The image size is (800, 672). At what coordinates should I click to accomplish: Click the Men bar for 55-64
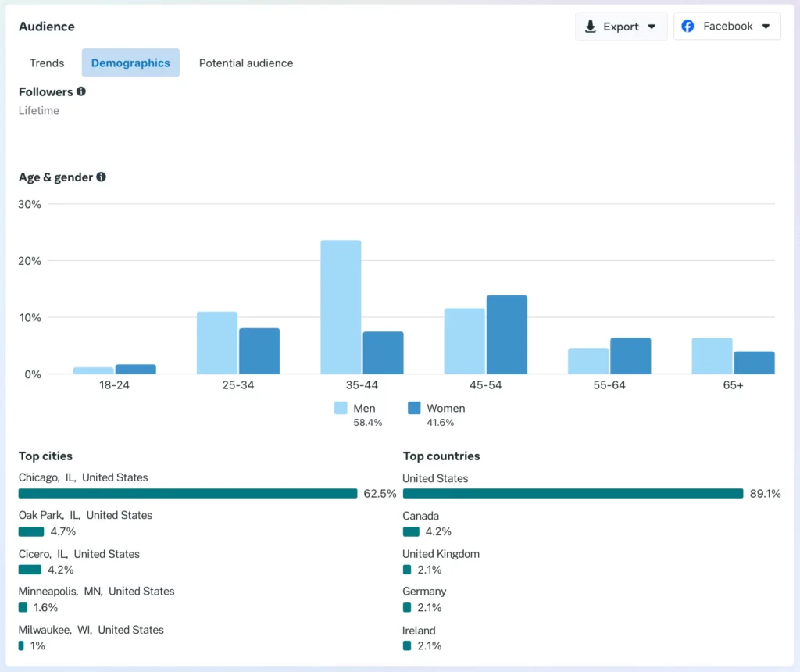pyautogui.click(x=588, y=361)
